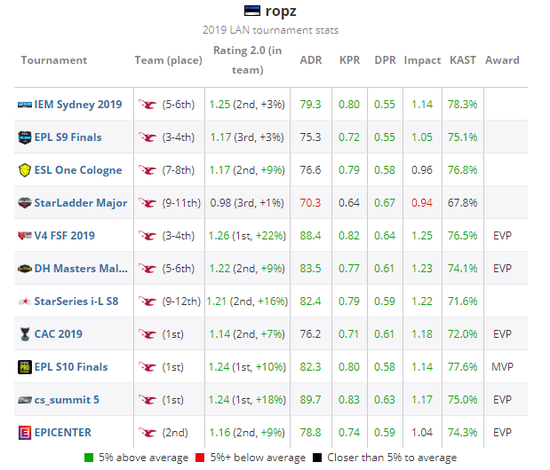Click mousesports team logo in CAC 2019 row
550x470 pixels.
pos(147,334)
